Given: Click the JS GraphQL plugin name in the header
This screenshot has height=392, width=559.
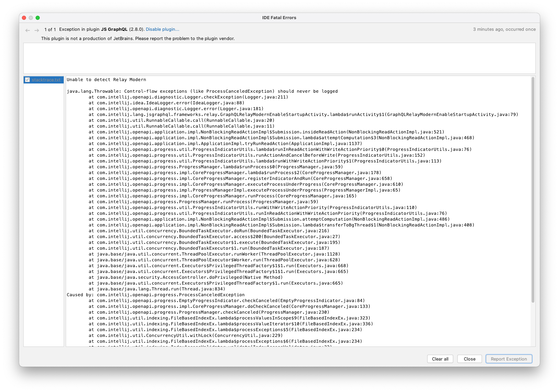Looking at the screenshot, I should tap(115, 29).
